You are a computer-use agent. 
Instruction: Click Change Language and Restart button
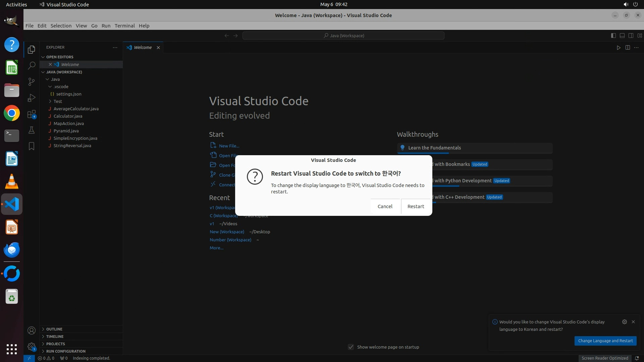coord(605,341)
